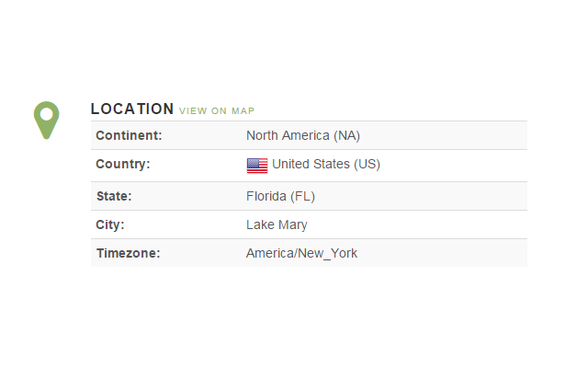Click the Continent table row
588x368 pixels.
[x=309, y=135]
